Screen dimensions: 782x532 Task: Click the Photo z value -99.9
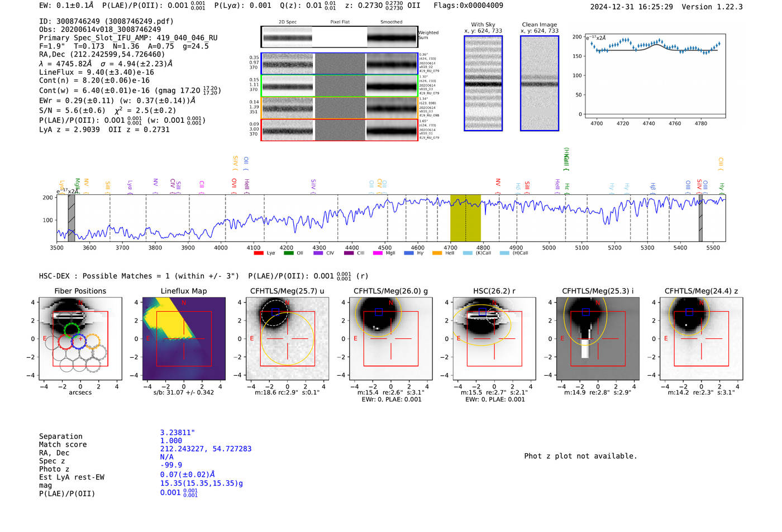(x=171, y=465)
